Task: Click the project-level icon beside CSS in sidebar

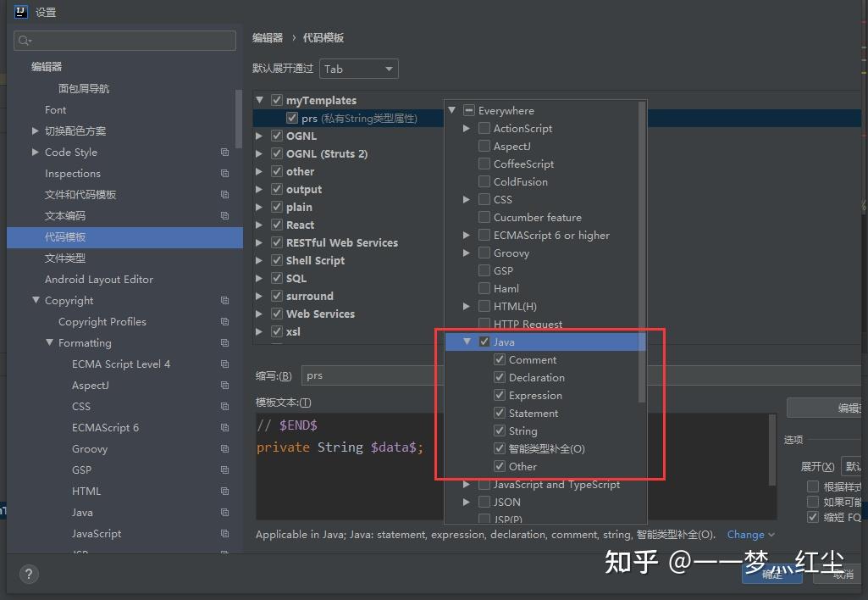Action: click(224, 406)
